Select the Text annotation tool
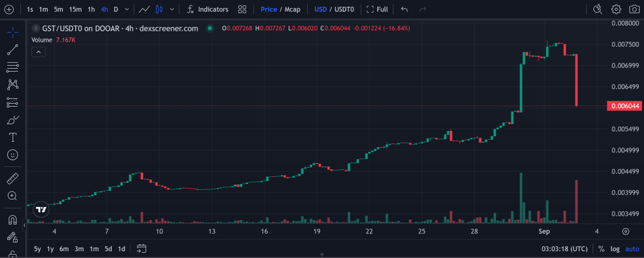The image size is (644, 258). pos(13,138)
